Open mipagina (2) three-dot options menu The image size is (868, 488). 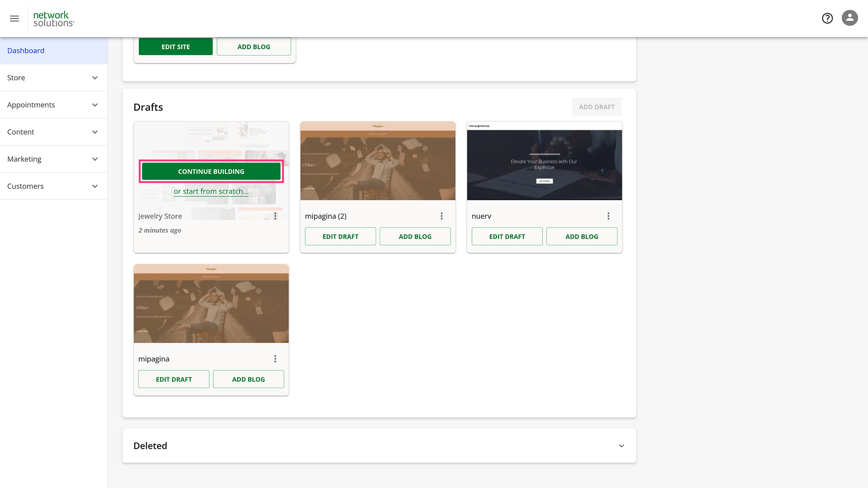click(442, 216)
